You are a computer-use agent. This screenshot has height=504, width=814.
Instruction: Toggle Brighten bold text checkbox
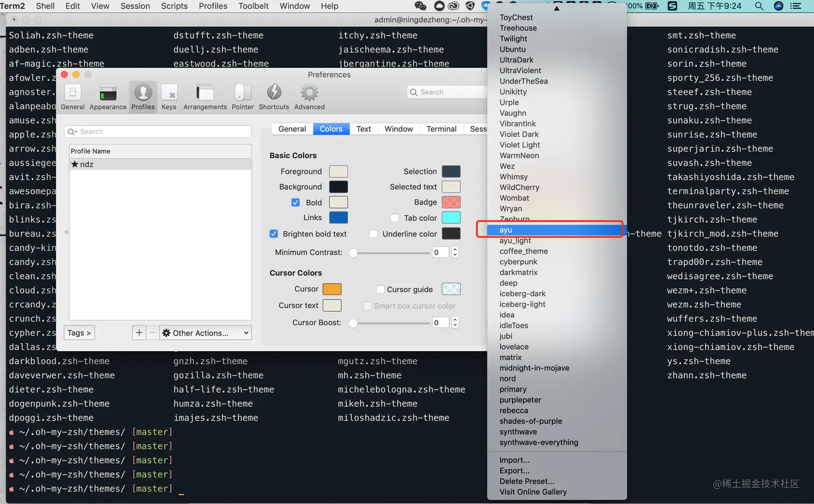click(x=273, y=234)
